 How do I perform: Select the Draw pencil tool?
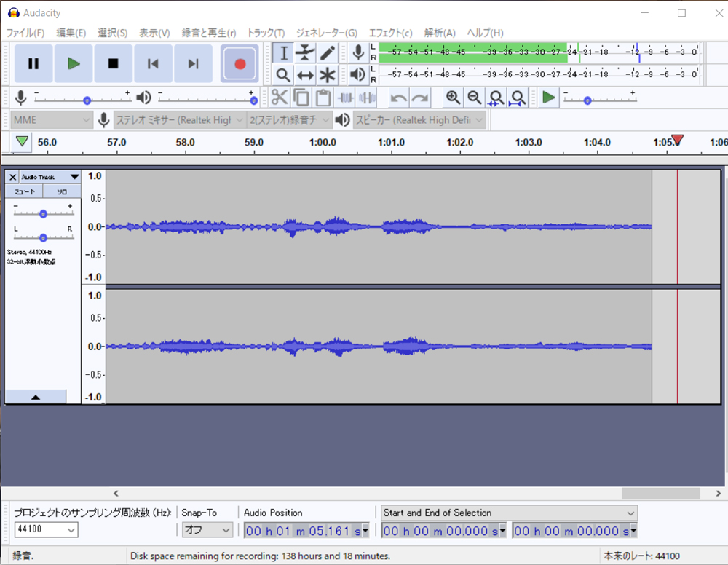point(328,52)
